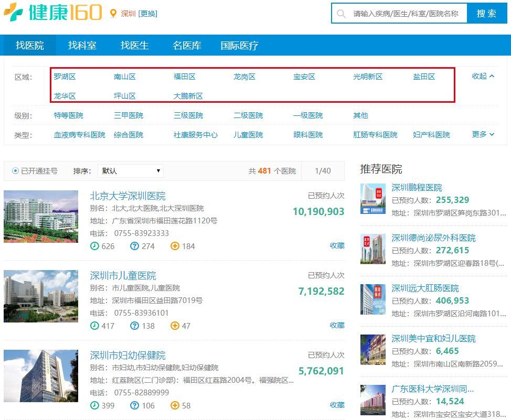Click the blue question icon under 深圳市儿童医院
The width and height of the screenshot is (511, 420).
(x=134, y=326)
